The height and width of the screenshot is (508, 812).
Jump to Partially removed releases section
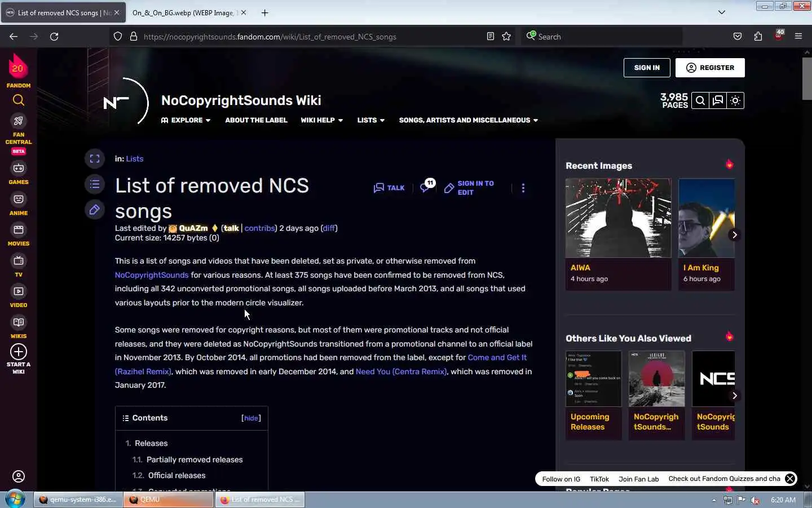[195, 459]
